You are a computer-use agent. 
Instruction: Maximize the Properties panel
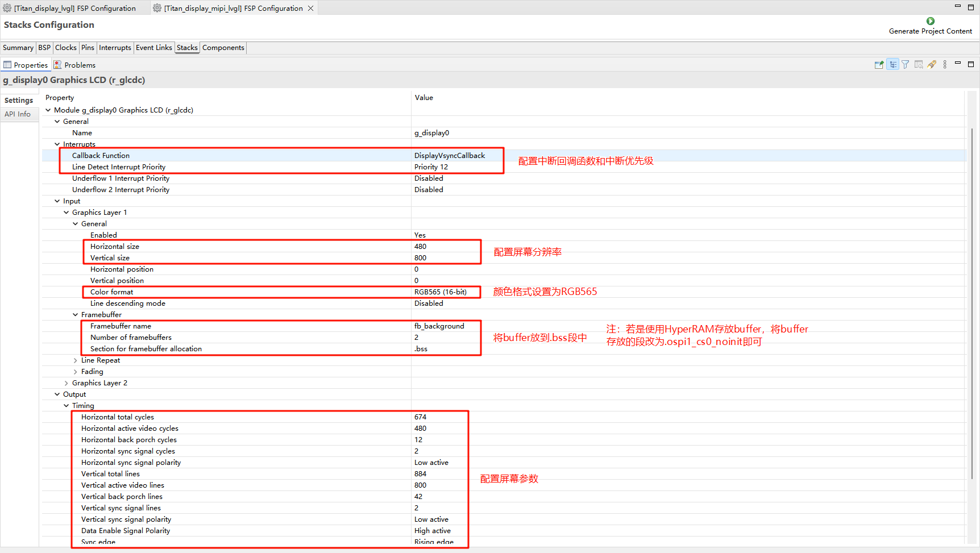[x=971, y=64]
